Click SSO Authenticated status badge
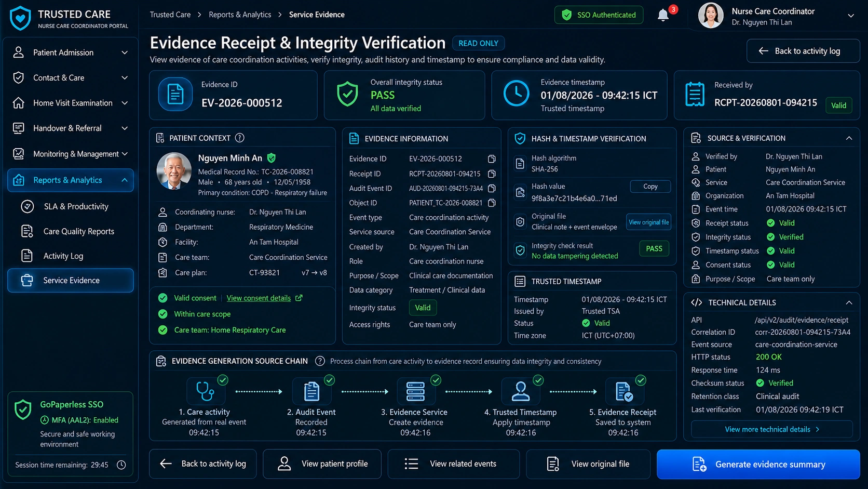This screenshot has width=868, height=489. [599, 15]
